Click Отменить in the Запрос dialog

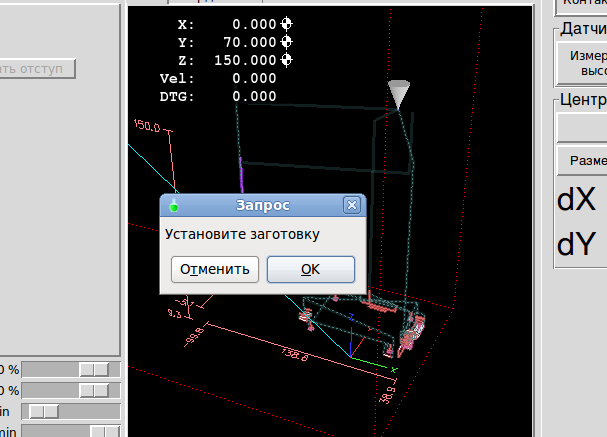215,269
